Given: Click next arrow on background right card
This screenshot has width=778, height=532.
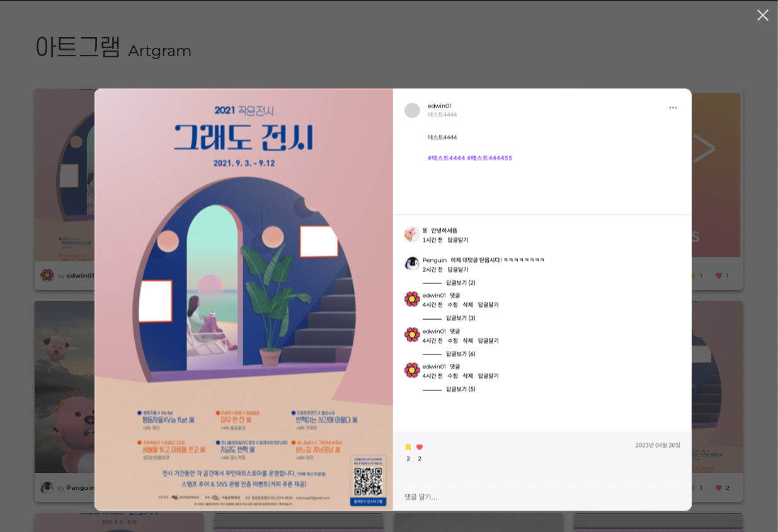Looking at the screenshot, I should (x=704, y=149).
